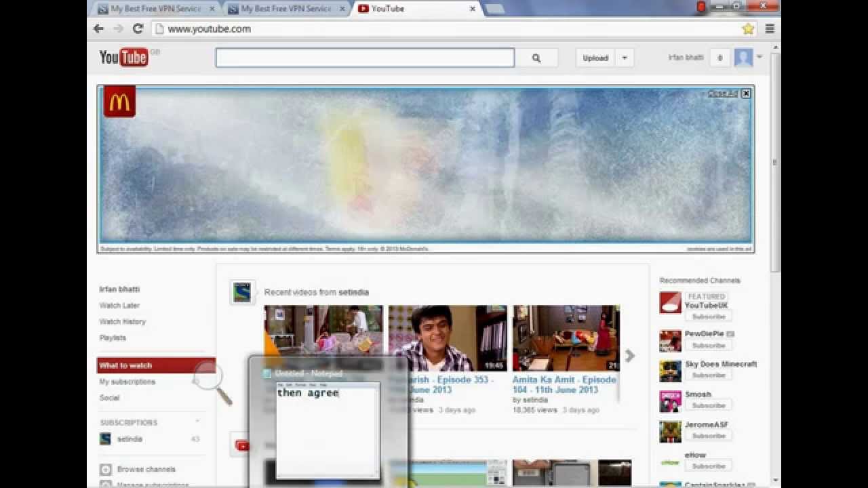Click the JeromeASF channel icon
868x488 pixels.
pyautogui.click(x=670, y=432)
